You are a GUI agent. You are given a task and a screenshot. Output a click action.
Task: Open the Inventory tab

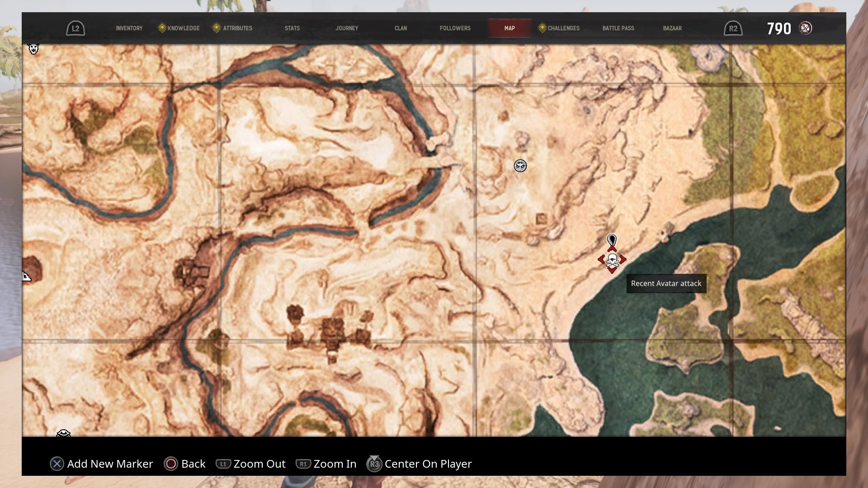tap(129, 28)
